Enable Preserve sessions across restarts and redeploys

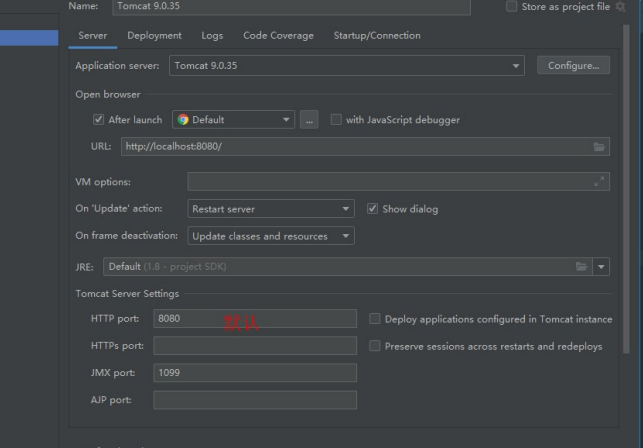tap(375, 346)
